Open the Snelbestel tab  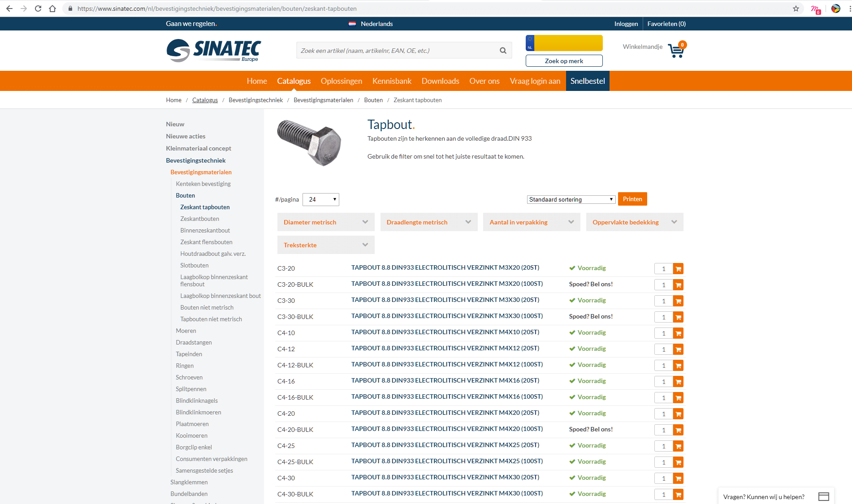click(x=588, y=81)
